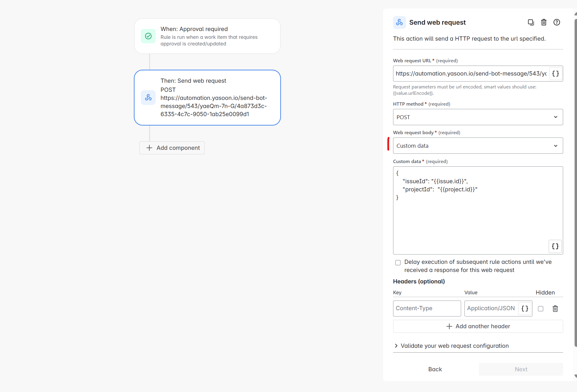Insert smart value into Custom data field
Screen dimensions: 577x392
555,246
